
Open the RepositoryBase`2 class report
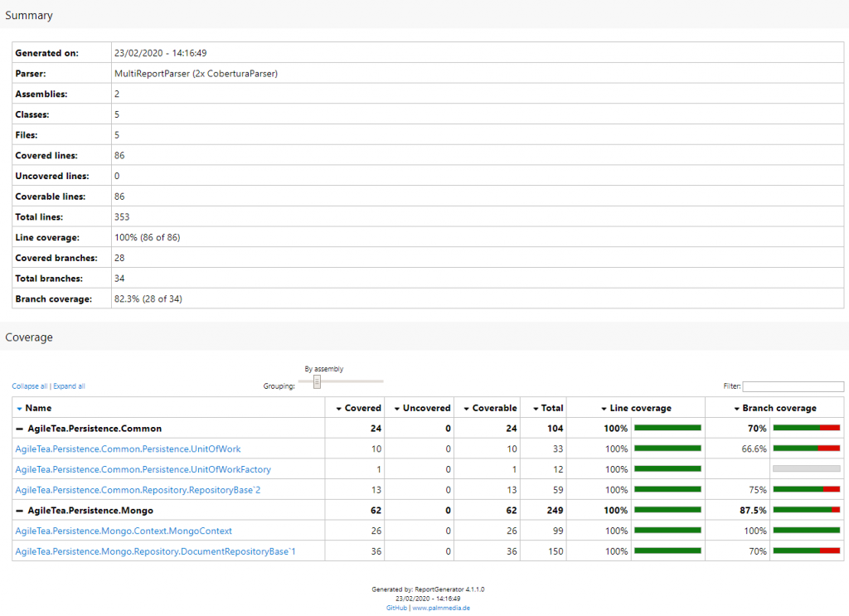pos(138,490)
